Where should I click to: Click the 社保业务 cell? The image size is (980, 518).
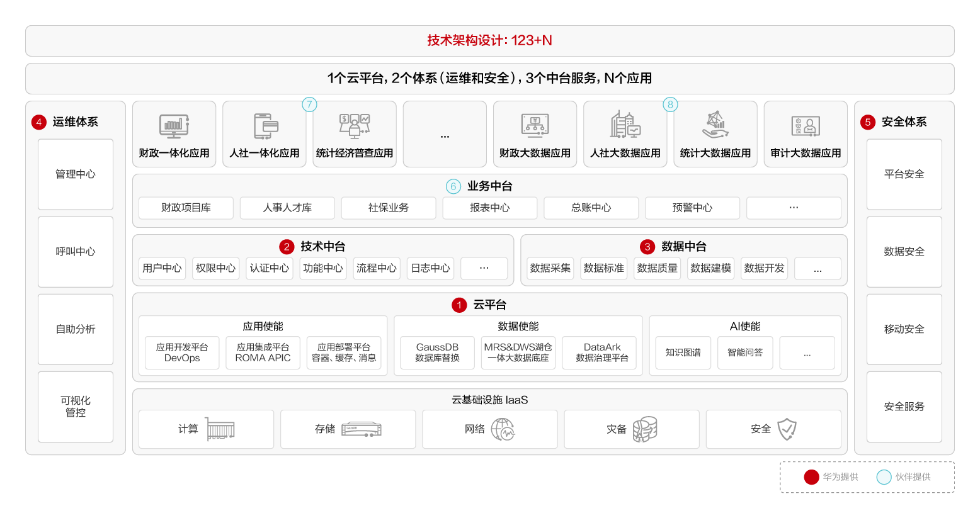(x=389, y=208)
